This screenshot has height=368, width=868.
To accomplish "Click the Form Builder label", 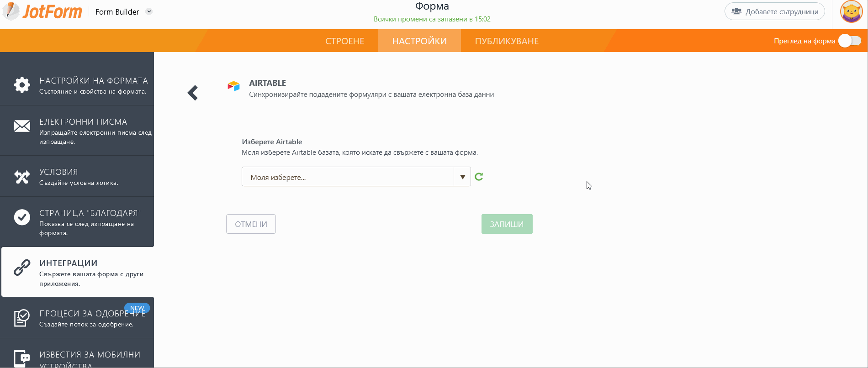I will tap(117, 12).
